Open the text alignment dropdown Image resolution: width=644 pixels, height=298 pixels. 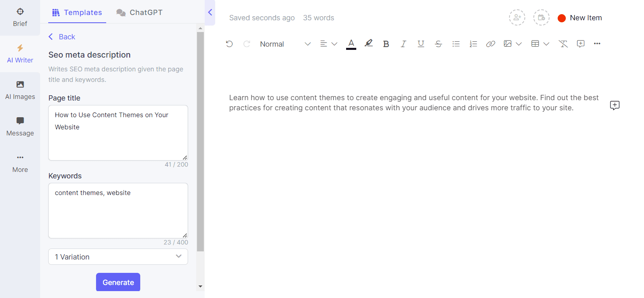329,44
